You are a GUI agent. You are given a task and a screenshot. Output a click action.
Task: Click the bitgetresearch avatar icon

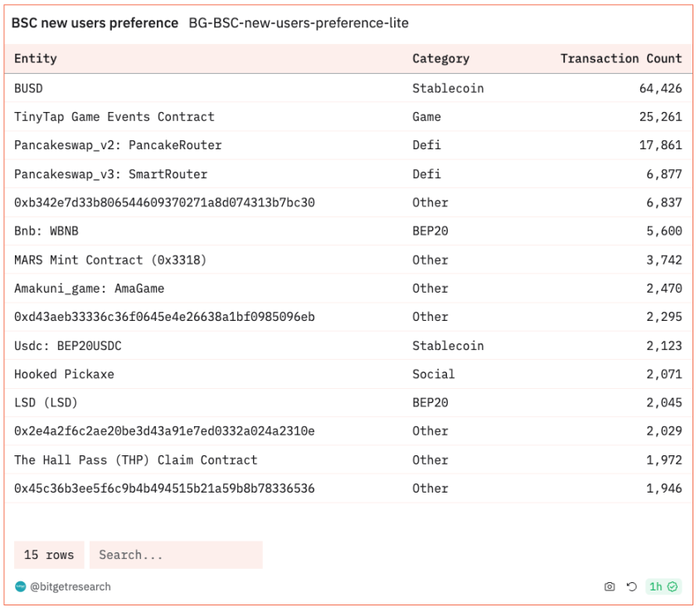pyautogui.click(x=21, y=586)
